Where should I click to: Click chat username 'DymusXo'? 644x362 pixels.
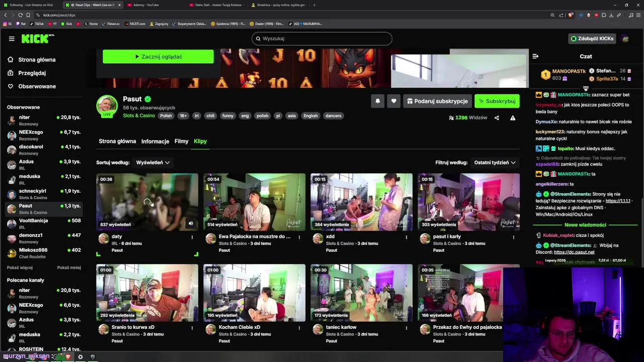tap(546, 122)
